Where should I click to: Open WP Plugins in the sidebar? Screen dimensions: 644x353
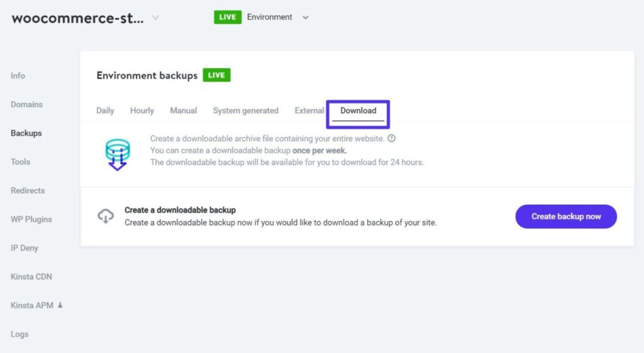coord(31,219)
